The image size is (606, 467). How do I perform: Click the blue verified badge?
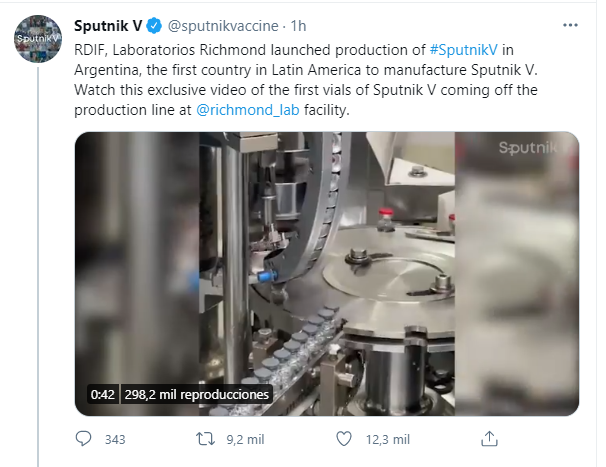point(156,23)
